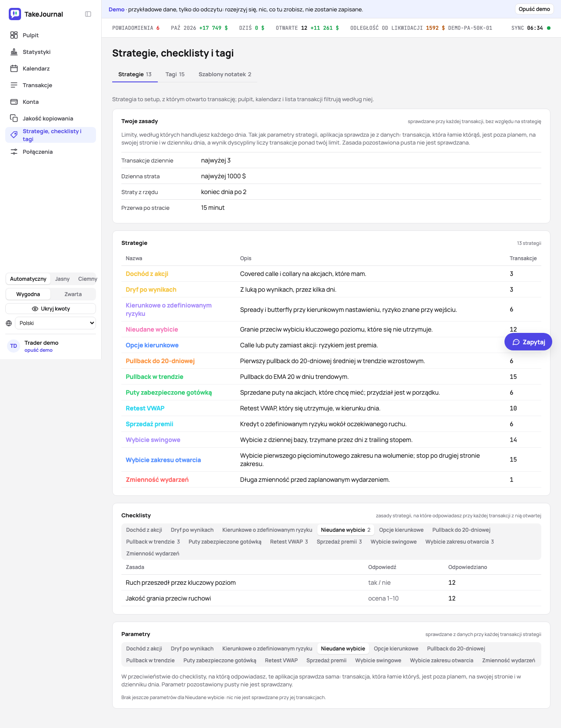Select Wybicie swingowe parameters tab
Viewport: 561px width, 728px height.
pos(378,661)
